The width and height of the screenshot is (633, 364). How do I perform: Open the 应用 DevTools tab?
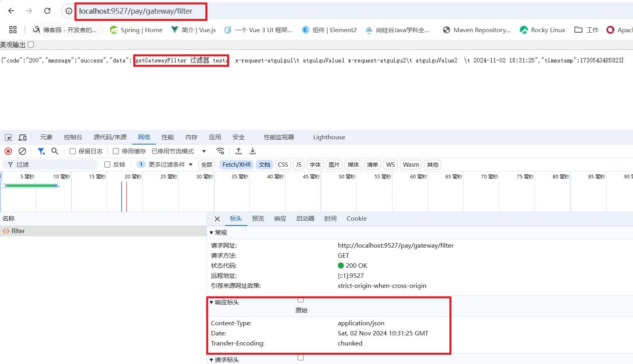[x=215, y=137]
